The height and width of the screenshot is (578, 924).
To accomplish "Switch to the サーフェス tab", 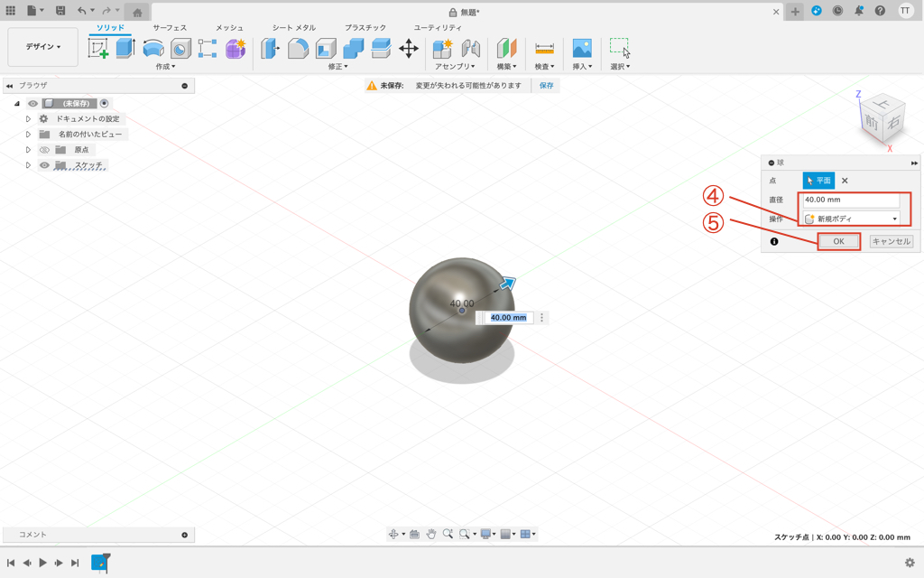I will [x=170, y=28].
